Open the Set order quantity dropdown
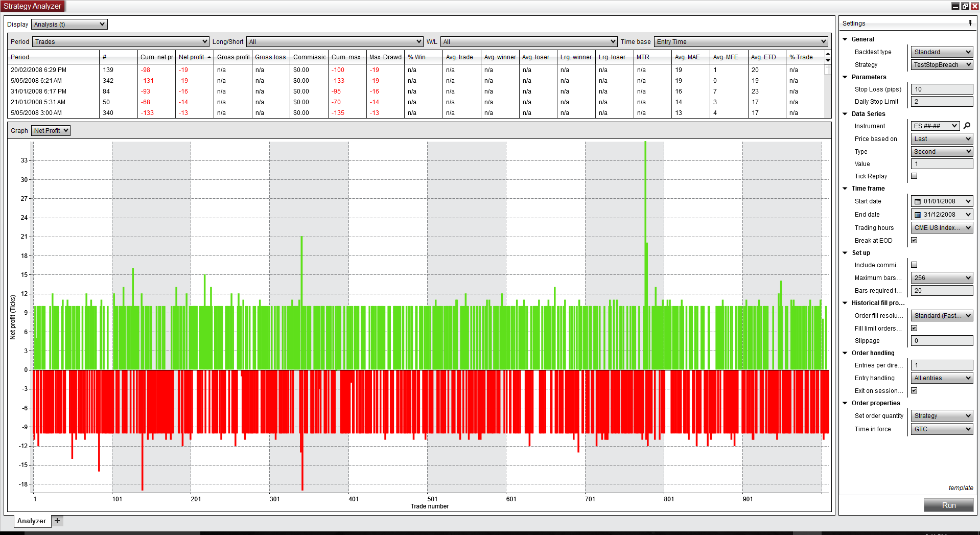 [942, 416]
